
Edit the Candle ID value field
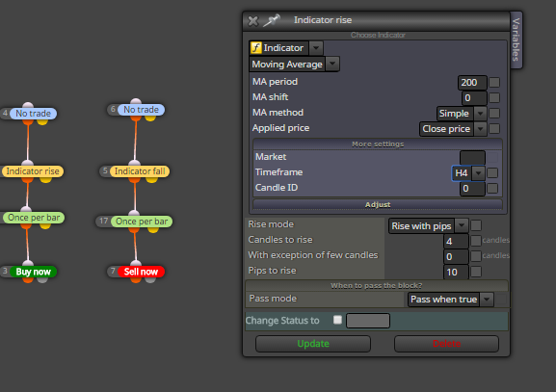pyautogui.click(x=472, y=188)
